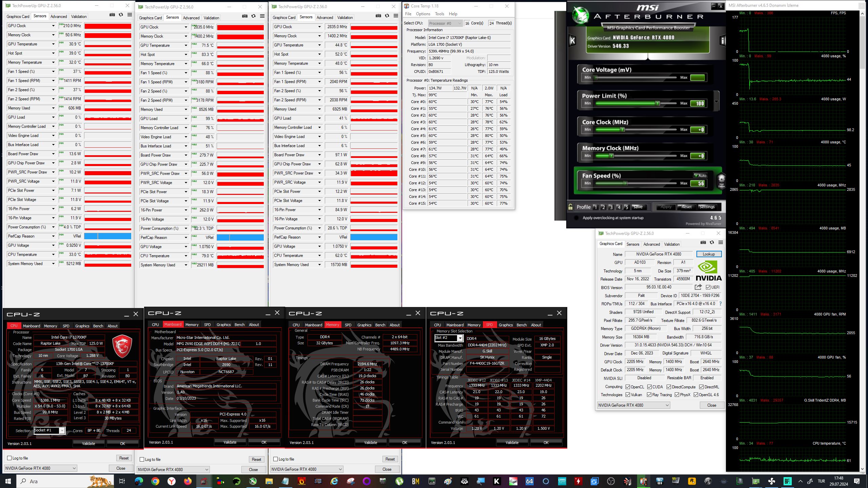Open GPU Clock sensor dropdown in first GPU-Z
The width and height of the screenshot is (868, 488).
point(53,26)
